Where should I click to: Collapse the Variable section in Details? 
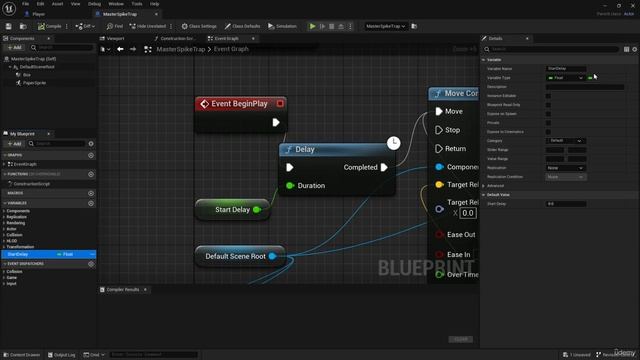click(x=484, y=60)
